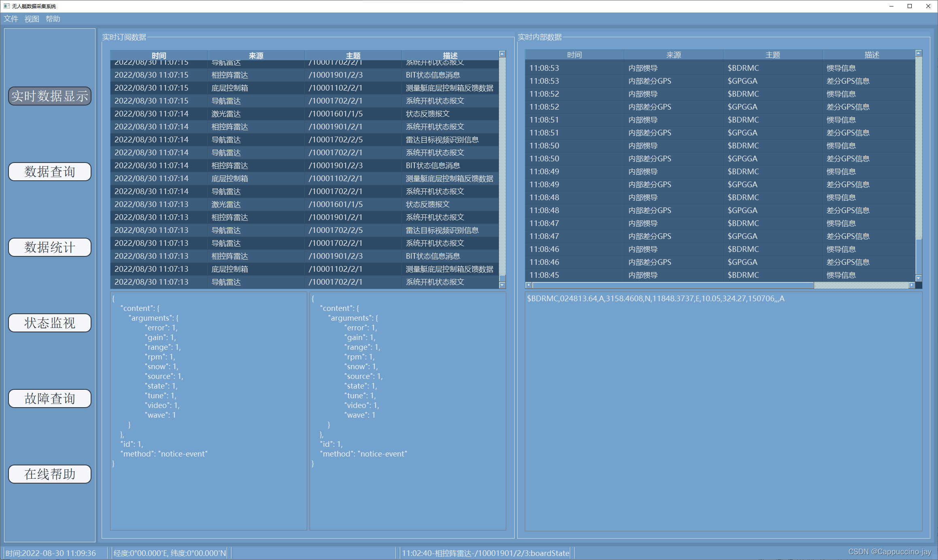Click right JSON pane "method": "notice-event" line
The height and width of the screenshot is (560, 938).
(363, 454)
